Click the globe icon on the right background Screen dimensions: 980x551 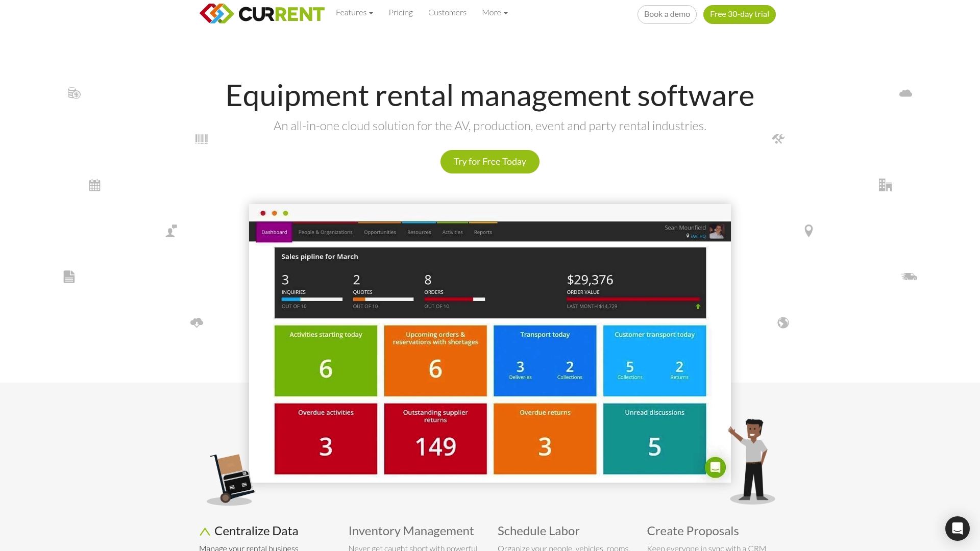coord(783,322)
